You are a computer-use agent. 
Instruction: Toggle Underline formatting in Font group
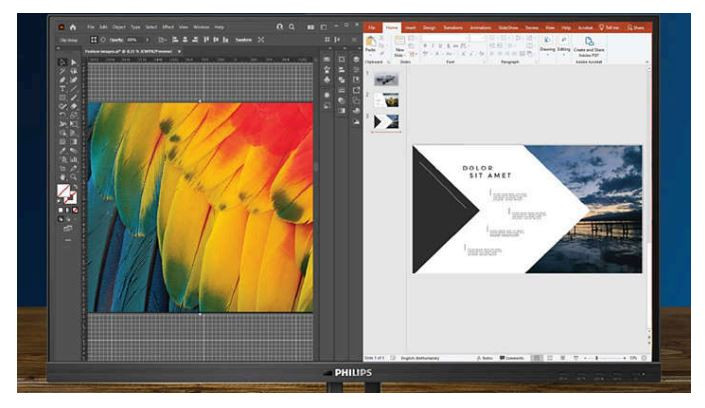point(440,46)
